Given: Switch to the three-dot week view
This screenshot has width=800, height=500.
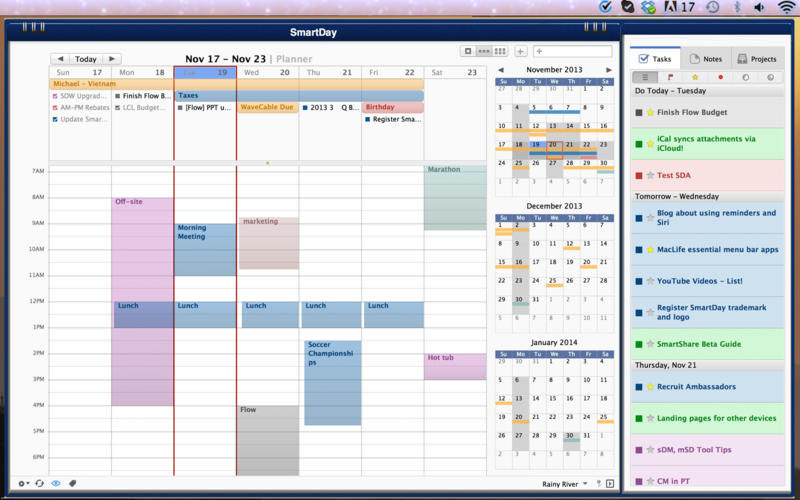Looking at the screenshot, I should tap(484, 51).
